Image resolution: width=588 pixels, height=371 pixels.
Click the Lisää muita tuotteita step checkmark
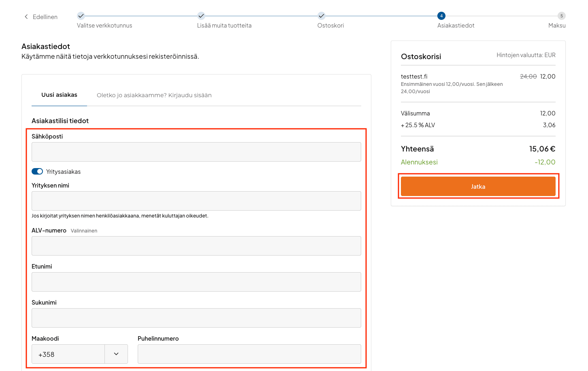point(201,16)
